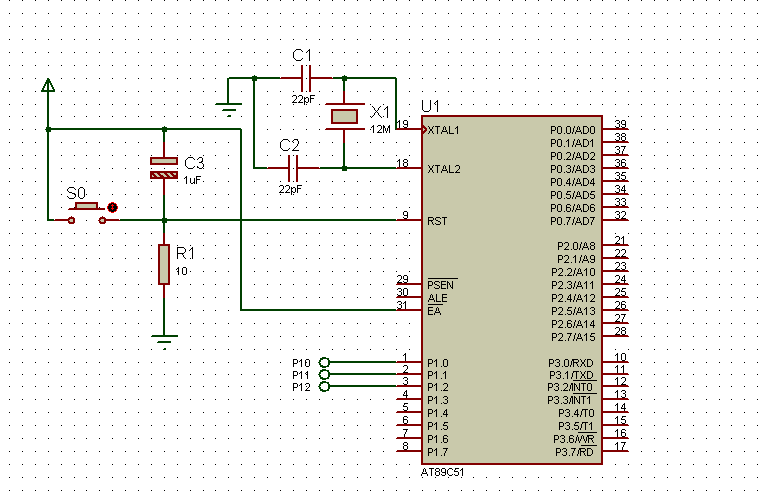Click the 'P11' terminal label

[x=301, y=375]
